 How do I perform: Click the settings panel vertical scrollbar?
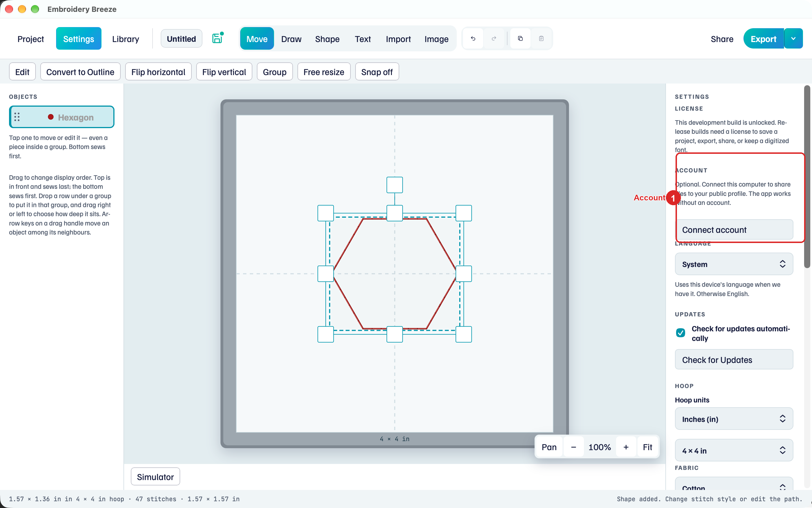click(807, 177)
